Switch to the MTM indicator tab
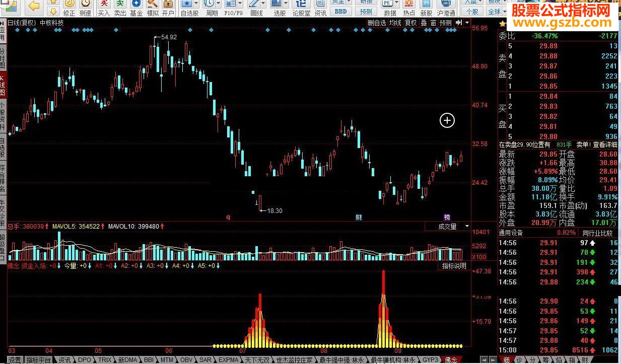Viewport: 621px width, 364px height. coord(167,360)
